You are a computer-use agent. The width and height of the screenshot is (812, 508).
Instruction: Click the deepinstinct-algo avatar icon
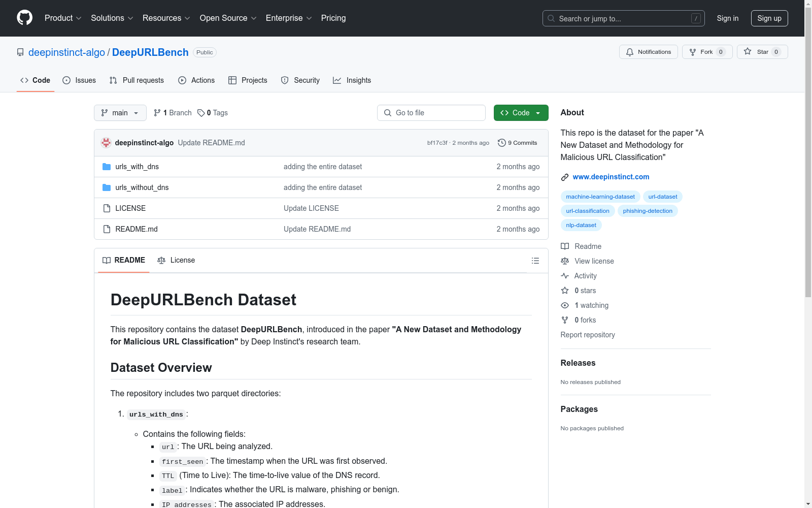tap(106, 143)
